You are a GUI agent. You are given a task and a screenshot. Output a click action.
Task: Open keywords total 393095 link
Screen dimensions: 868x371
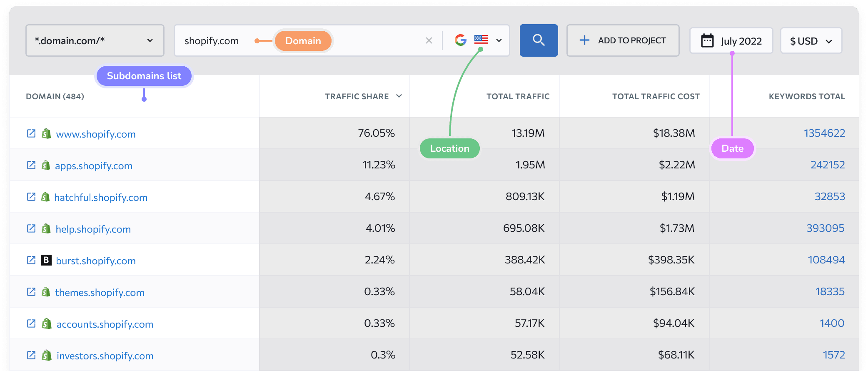coord(826,228)
